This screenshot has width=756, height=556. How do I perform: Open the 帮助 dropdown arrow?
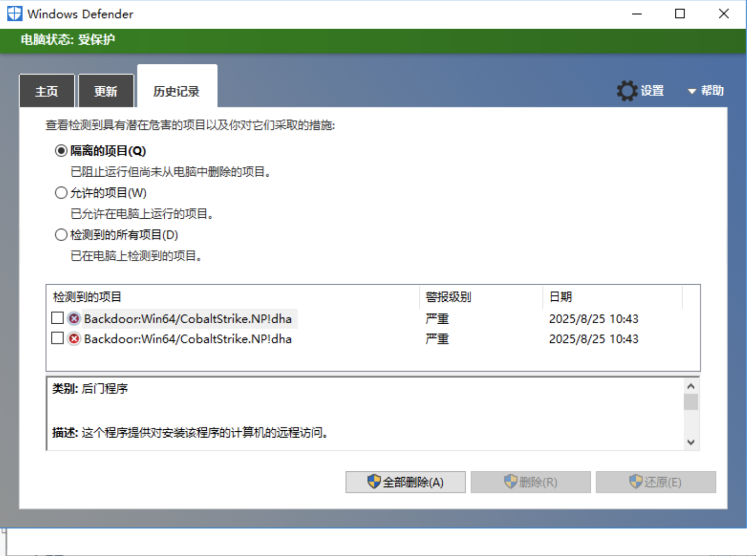(x=692, y=91)
